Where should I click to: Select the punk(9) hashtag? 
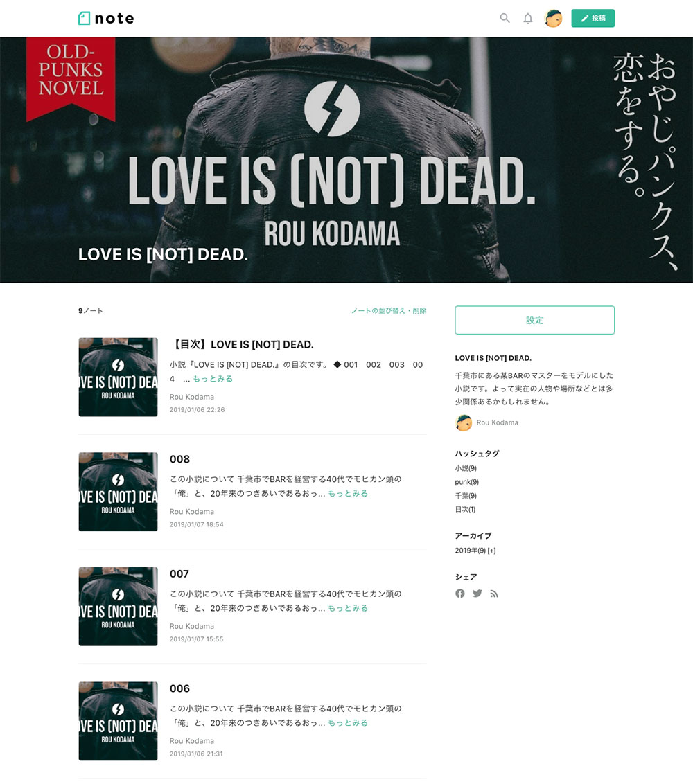pyautogui.click(x=467, y=482)
